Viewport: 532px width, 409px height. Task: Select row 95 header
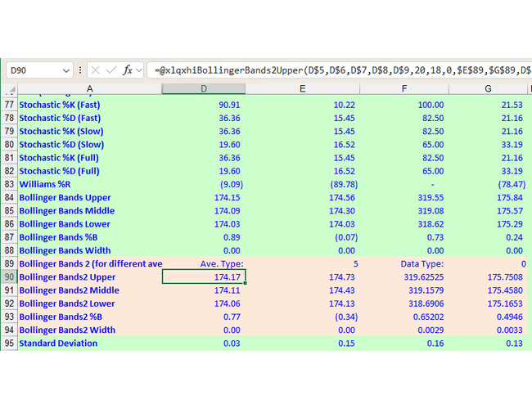click(x=9, y=343)
